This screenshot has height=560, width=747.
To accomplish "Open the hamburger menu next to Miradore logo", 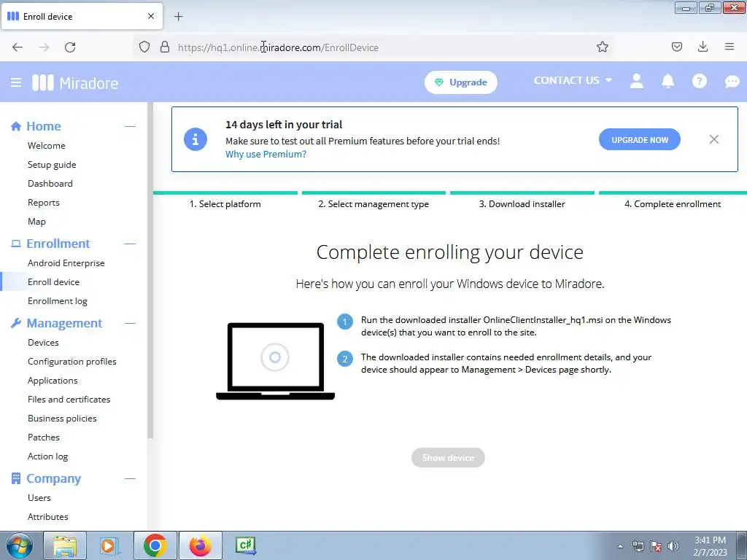I will click(16, 82).
